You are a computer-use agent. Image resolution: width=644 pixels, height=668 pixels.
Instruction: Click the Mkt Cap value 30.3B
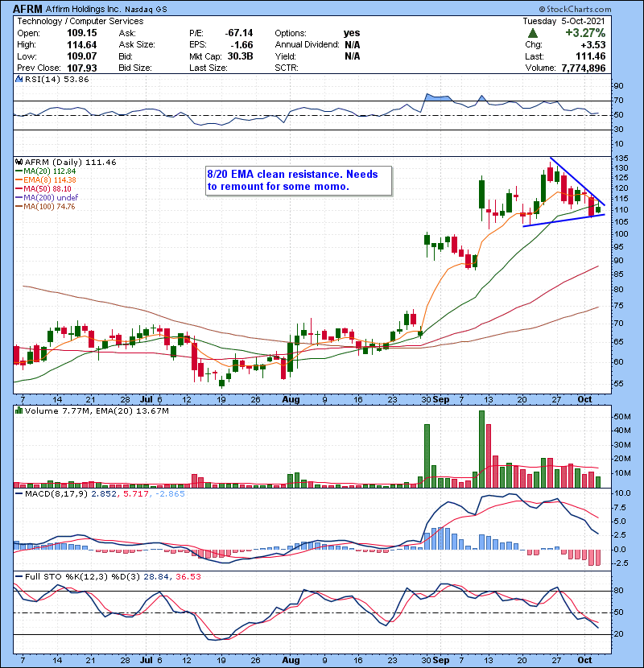point(241,56)
